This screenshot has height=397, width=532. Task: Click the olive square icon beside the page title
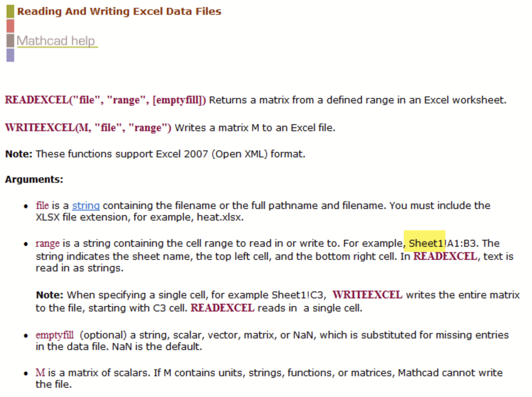10,11
